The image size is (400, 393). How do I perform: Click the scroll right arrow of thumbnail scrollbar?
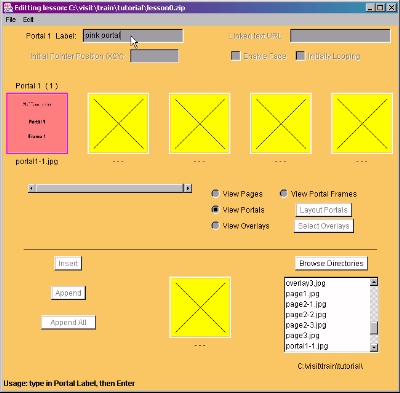(x=188, y=188)
